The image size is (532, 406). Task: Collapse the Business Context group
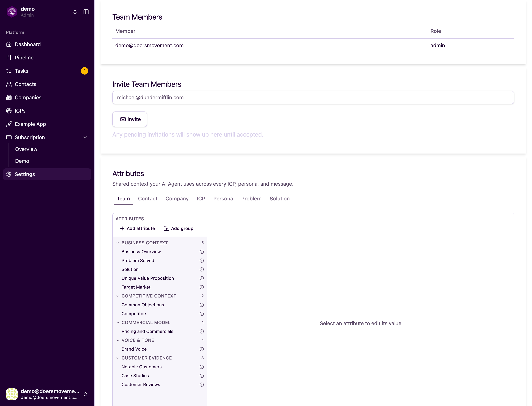pos(118,243)
